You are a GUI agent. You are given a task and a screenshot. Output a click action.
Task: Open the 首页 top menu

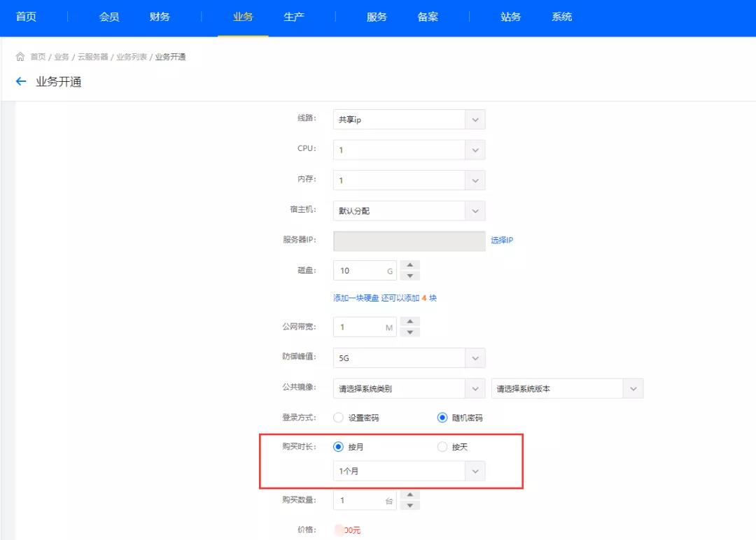[x=26, y=17]
